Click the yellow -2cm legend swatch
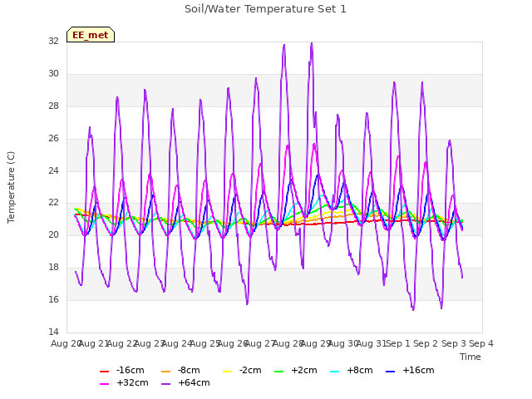 click(x=227, y=372)
